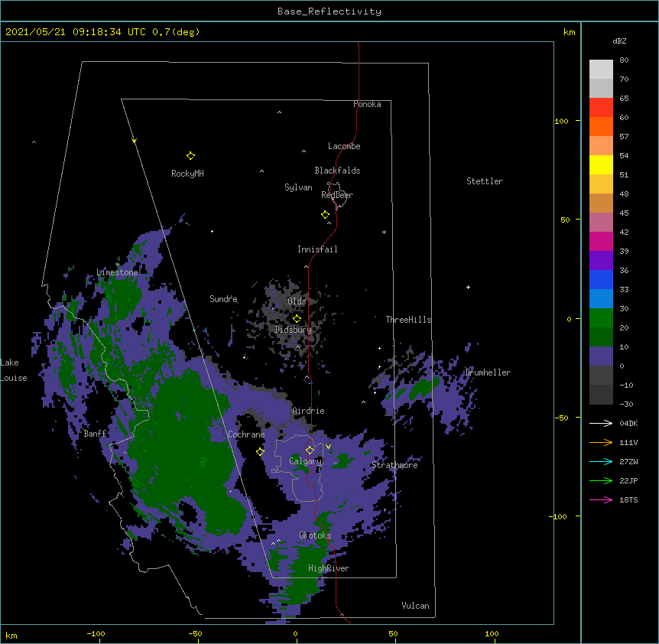Image resolution: width=659 pixels, height=644 pixels.
Task: Click the Ponoka city label
Action: (367, 104)
